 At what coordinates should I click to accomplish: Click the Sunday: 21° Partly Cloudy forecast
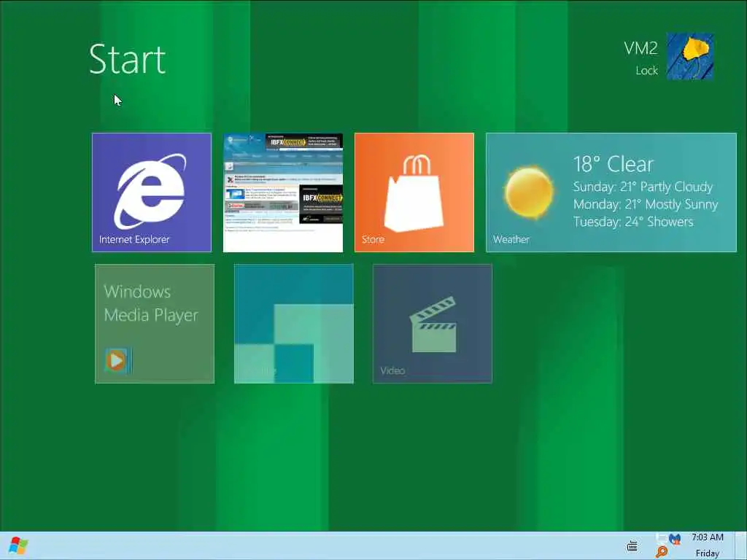pyautogui.click(x=643, y=187)
